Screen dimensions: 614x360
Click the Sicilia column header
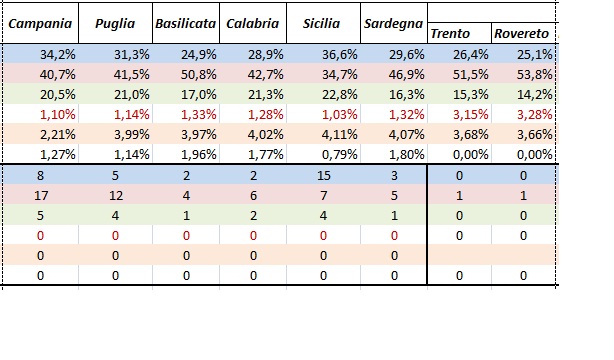[x=323, y=24]
